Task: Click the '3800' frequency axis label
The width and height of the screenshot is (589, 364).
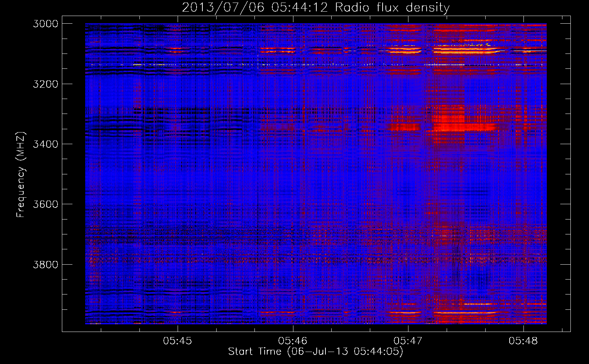Action: 46,264
